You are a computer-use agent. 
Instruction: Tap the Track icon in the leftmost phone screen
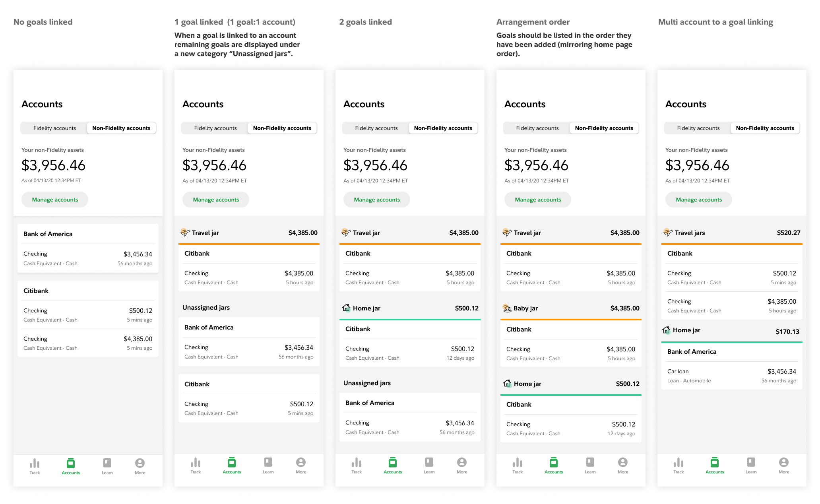(x=35, y=463)
